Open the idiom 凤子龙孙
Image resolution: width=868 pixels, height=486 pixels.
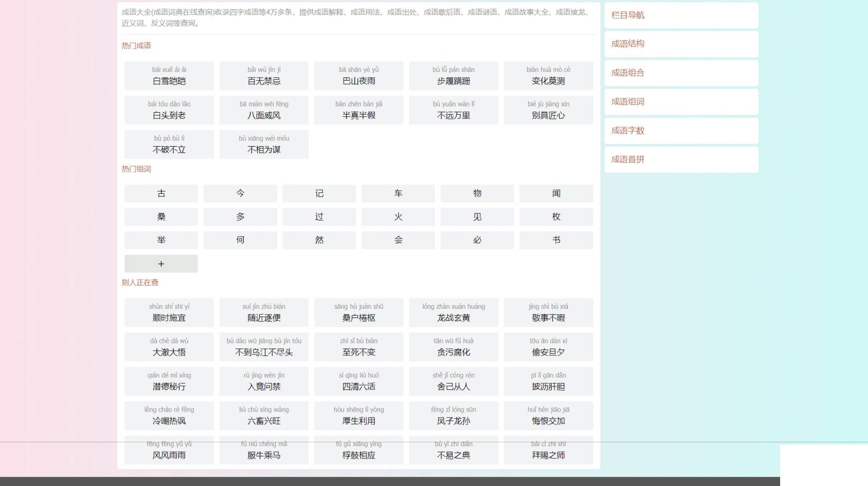click(x=453, y=416)
